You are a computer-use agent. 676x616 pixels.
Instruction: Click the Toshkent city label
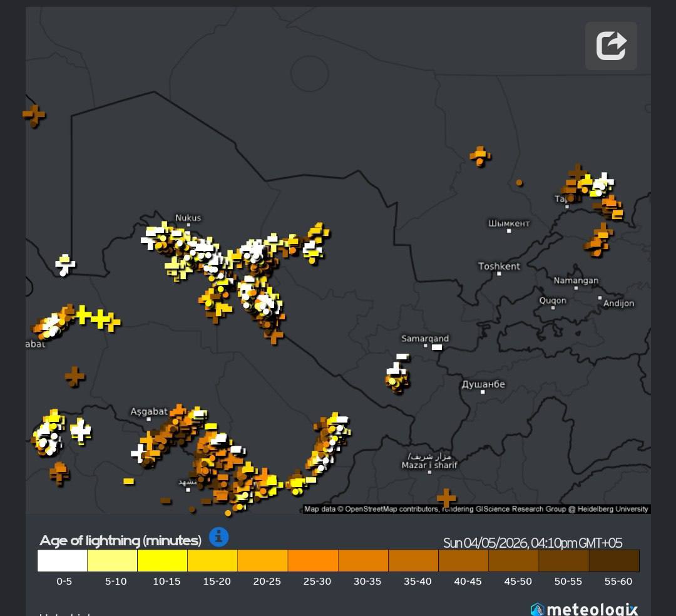499,266
